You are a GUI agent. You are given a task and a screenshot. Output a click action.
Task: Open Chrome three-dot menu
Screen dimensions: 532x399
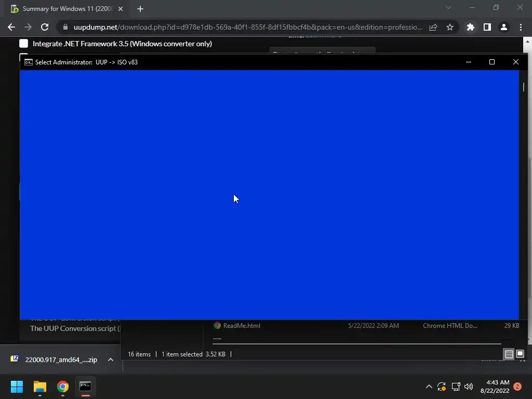coord(521,27)
